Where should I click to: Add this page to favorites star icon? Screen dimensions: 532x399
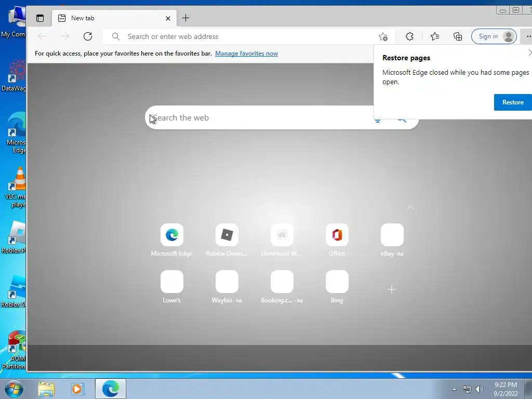(x=383, y=37)
